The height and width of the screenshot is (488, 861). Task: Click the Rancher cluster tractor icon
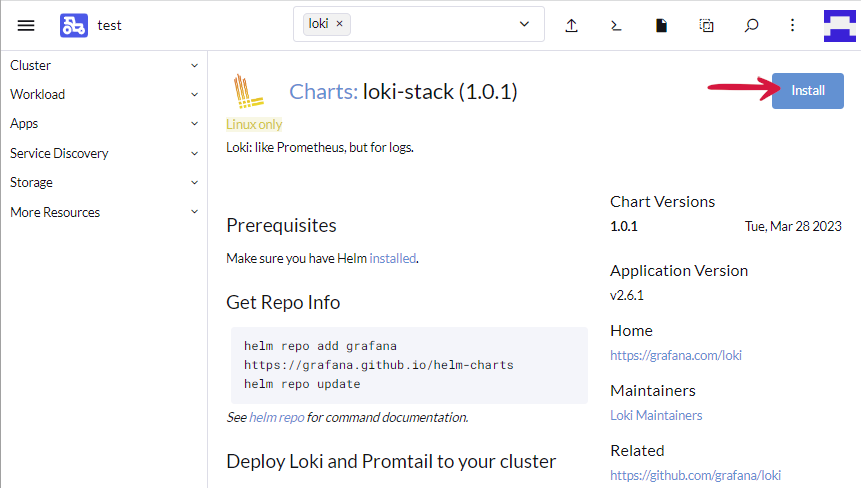[73, 25]
